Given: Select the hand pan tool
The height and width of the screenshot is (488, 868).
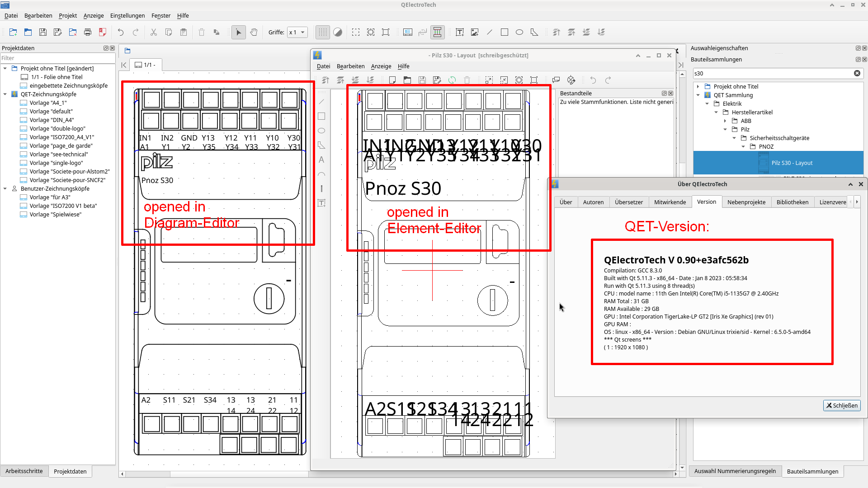Looking at the screenshot, I should (254, 32).
